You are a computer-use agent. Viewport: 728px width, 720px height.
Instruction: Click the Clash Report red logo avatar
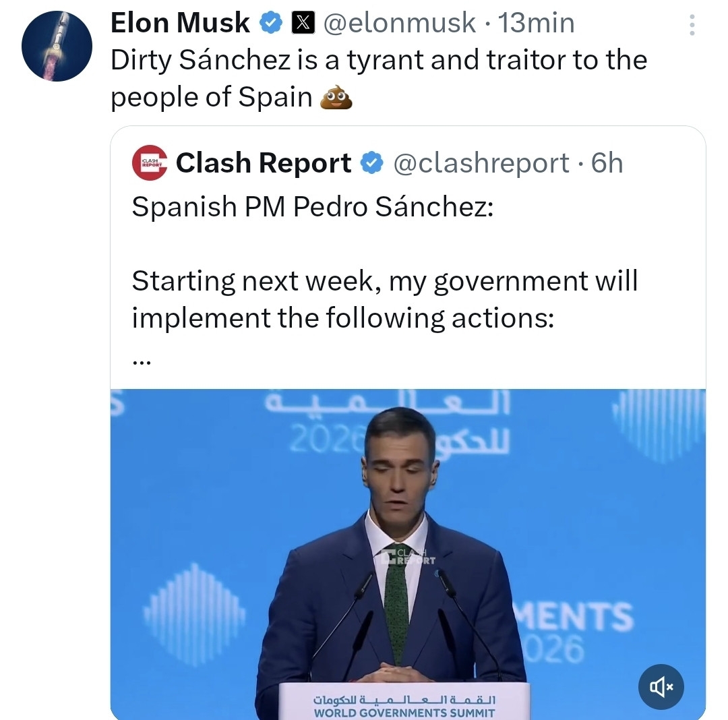(149, 163)
